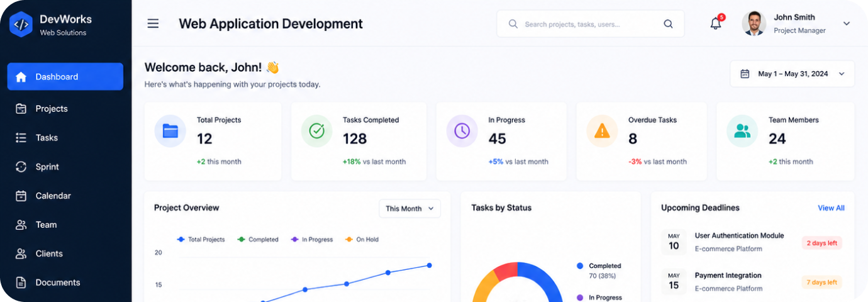Click the Team Members people icon
868x302 pixels.
742,131
